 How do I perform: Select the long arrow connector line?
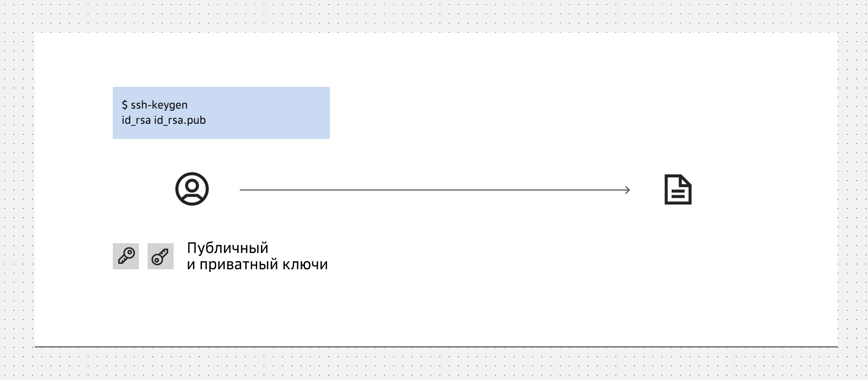pos(435,190)
